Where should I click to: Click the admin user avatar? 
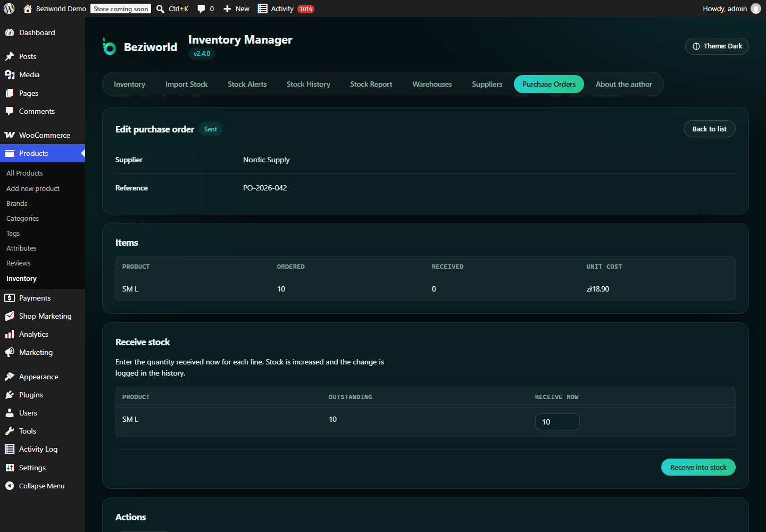click(756, 9)
